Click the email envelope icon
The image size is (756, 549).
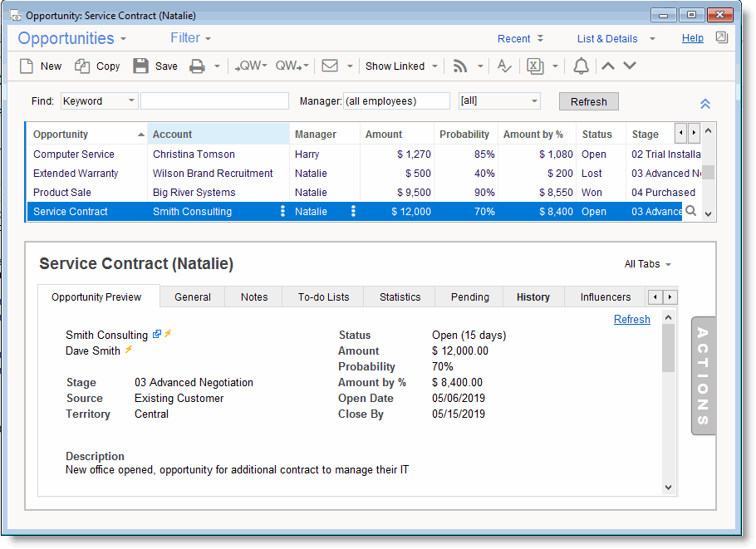pyautogui.click(x=330, y=66)
